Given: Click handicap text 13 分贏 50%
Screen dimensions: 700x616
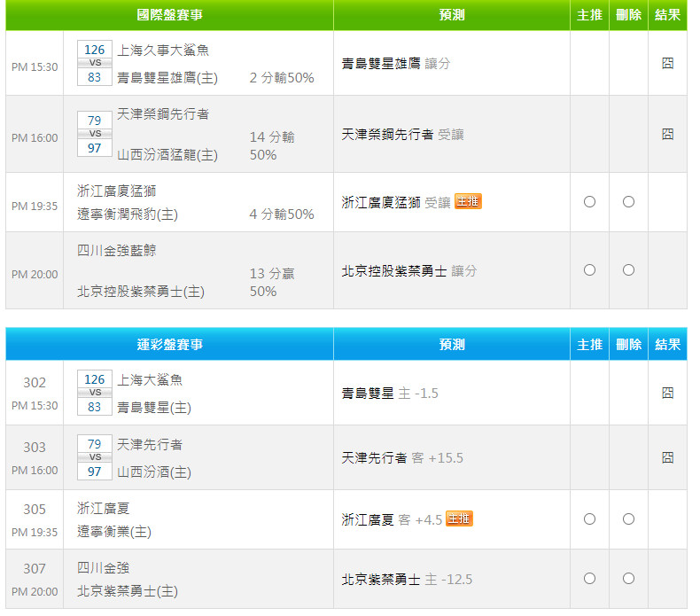Looking at the screenshot, I should pos(272,282).
